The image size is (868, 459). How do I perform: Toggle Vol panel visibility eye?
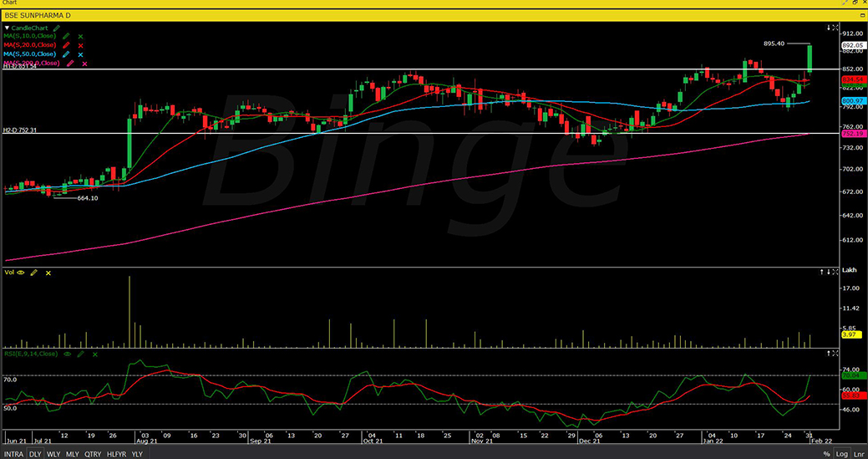point(21,273)
